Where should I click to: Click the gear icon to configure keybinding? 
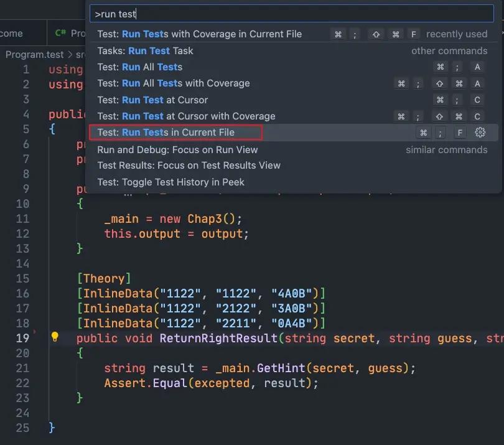[480, 132]
